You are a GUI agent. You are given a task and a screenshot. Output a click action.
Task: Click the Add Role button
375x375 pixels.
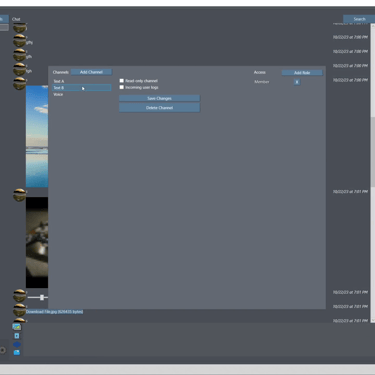(302, 73)
